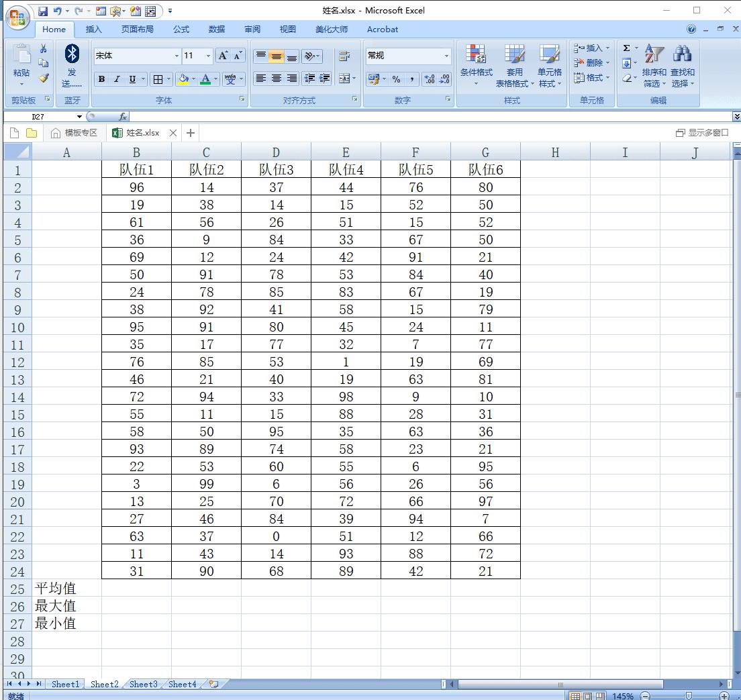Open the Sort and Filter (排序和筛选) menu

(654, 66)
